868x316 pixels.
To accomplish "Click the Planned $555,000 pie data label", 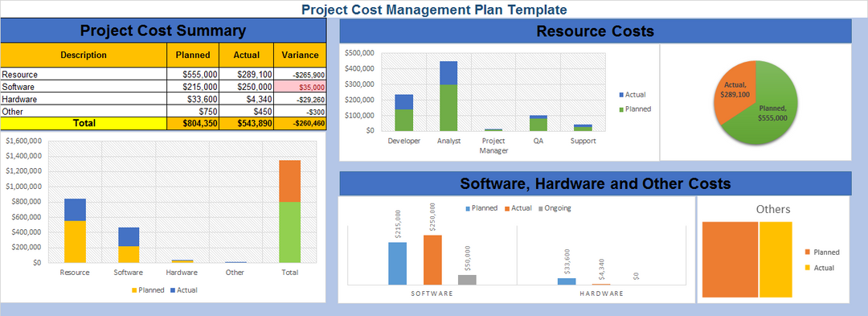I will (x=772, y=113).
